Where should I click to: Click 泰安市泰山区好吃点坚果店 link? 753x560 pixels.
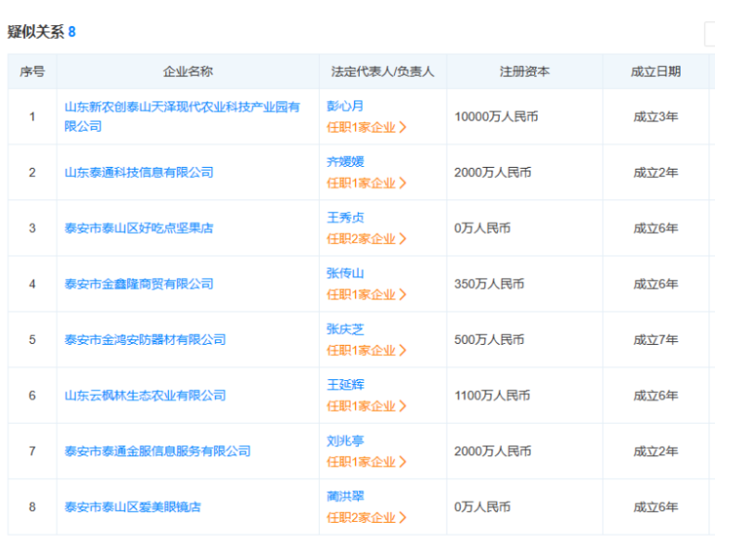point(139,228)
